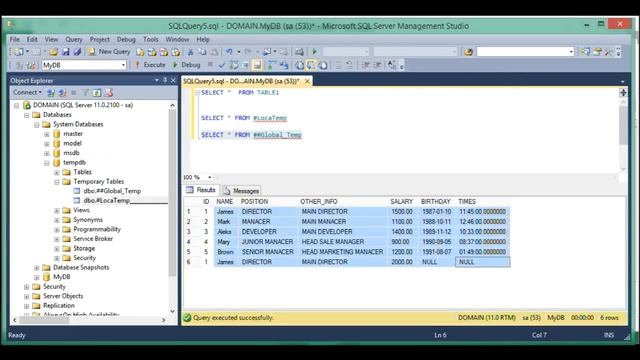Parse the query with the checkmark icon
This screenshot has height=360, width=640.
coord(222,65)
